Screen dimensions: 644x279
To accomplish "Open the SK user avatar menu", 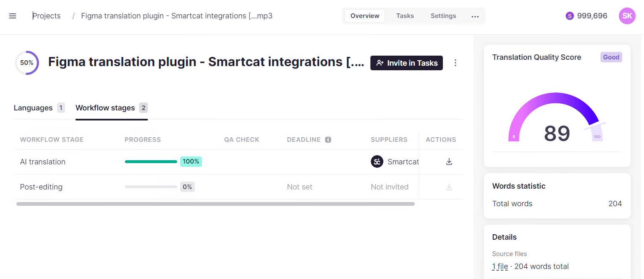I will click(x=627, y=16).
